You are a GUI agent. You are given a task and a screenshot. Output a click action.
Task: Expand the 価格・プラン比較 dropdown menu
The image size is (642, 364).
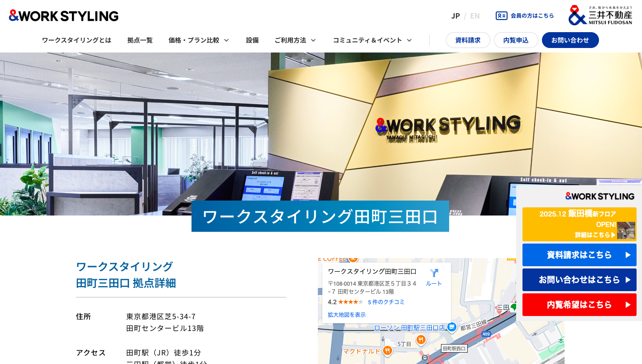click(x=199, y=40)
